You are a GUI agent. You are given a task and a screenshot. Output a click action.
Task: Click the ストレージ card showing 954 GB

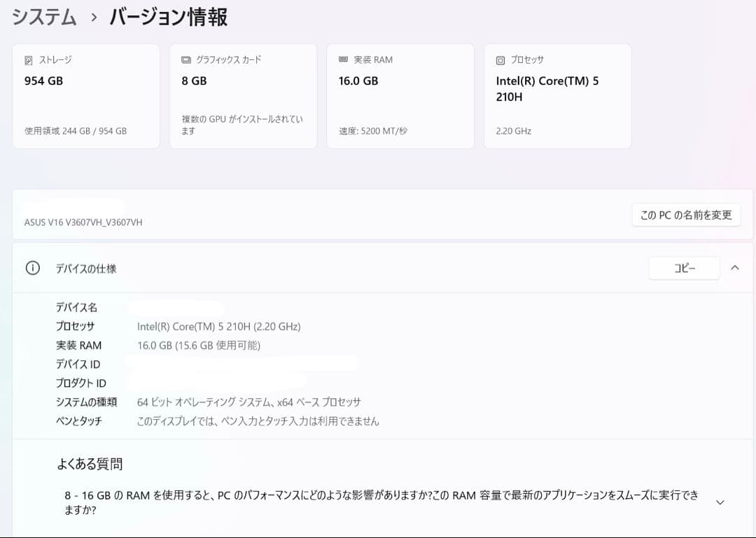(x=86, y=96)
